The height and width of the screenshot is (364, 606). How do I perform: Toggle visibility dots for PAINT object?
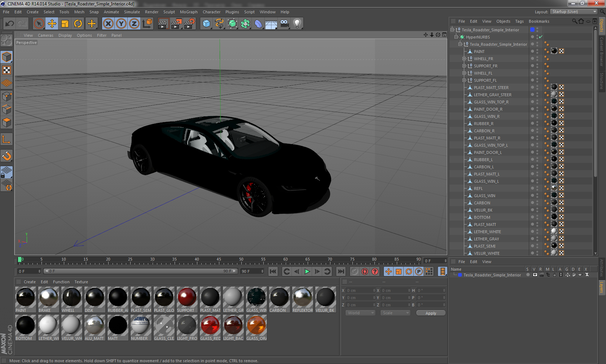point(537,52)
